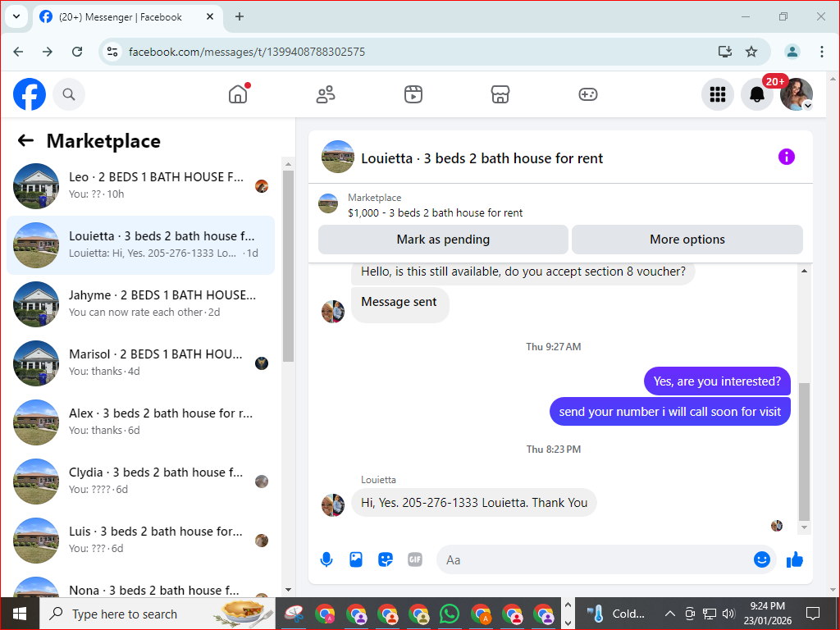The width and height of the screenshot is (840, 630).
Task: Open the tab search dropdown arrow
Action: tap(16, 16)
